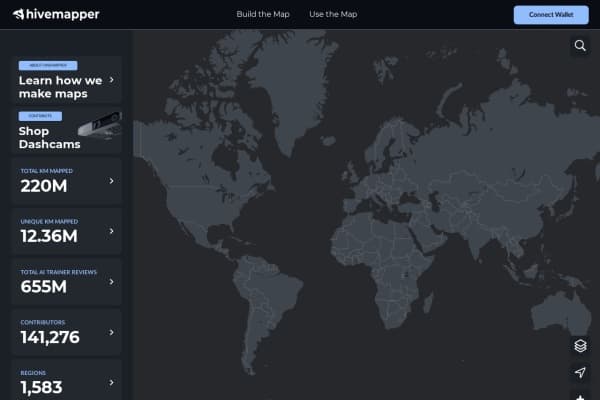Open the Learn how we make maps card

click(67, 80)
